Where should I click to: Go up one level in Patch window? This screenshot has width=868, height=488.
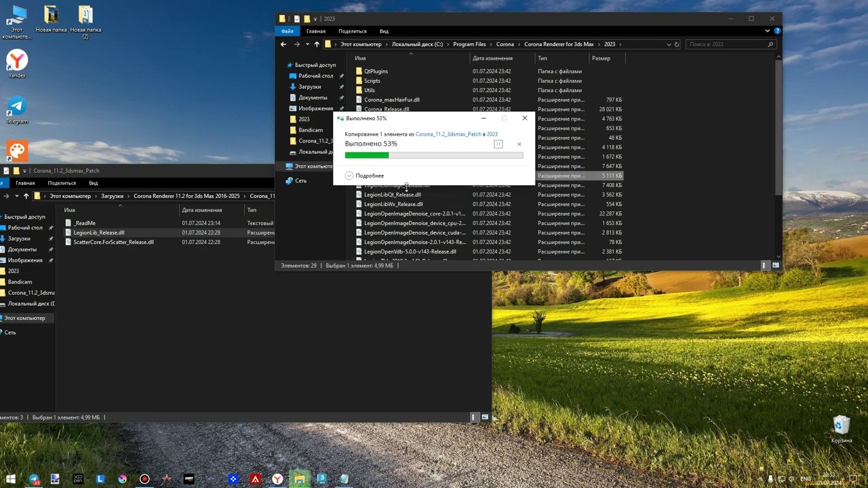[x=26, y=196]
